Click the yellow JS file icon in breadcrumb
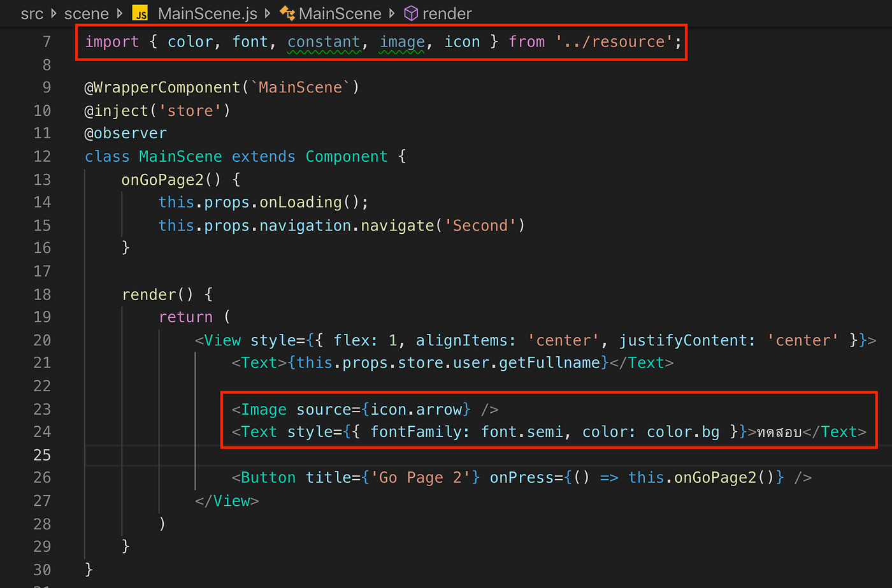This screenshot has height=588, width=892. [140, 13]
